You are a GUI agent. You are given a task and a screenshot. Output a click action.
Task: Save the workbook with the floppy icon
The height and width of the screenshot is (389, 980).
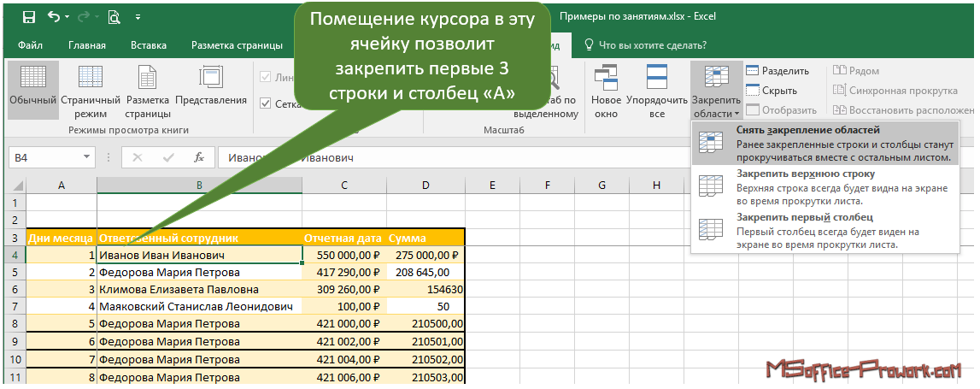(x=29, y=17)
